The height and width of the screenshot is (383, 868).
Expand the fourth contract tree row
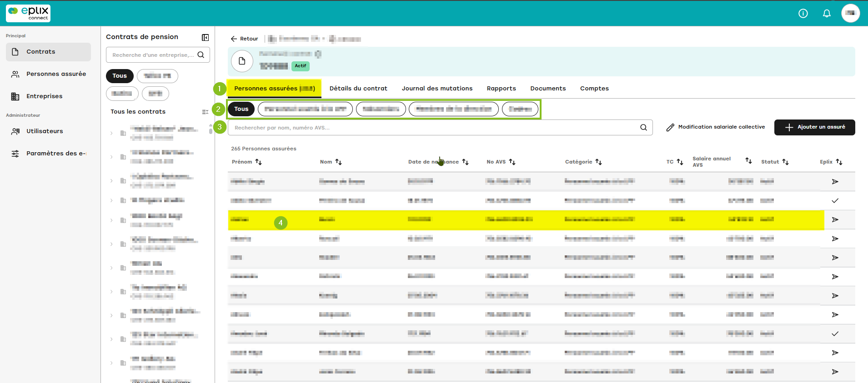[111, 200]
